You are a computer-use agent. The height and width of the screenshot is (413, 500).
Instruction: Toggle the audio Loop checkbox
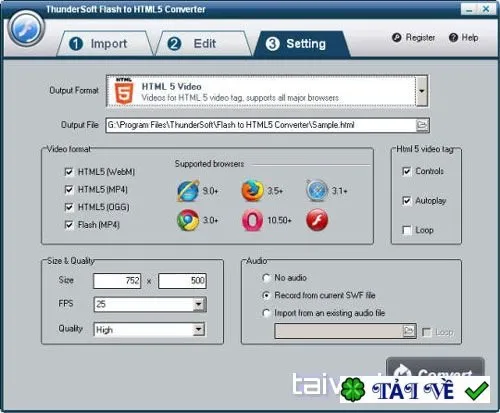tap(427, 332)
